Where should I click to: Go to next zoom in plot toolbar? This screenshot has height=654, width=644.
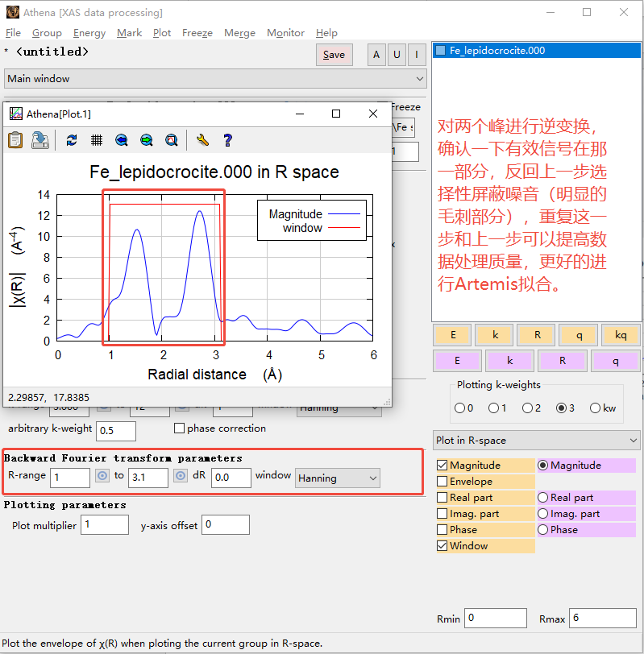pyautogui.click(x=147, y=140)
